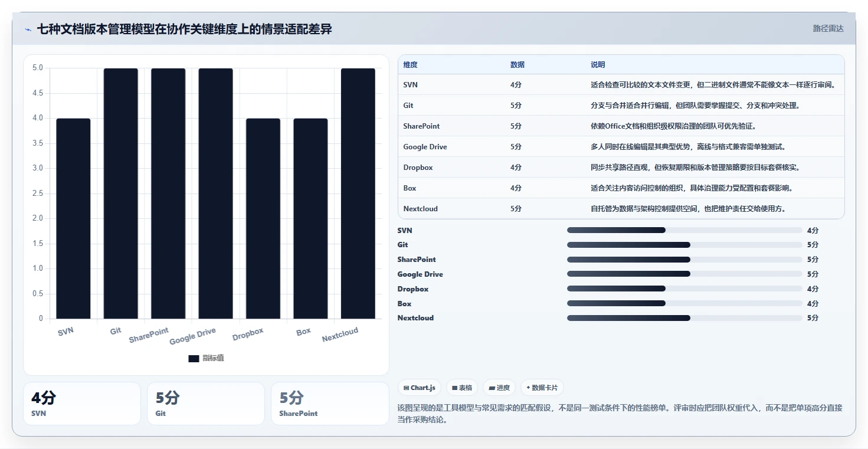Viewport: 868px width, 449px height.
Task: Select the SharePoint cell in table
Action: pos(421,126)
